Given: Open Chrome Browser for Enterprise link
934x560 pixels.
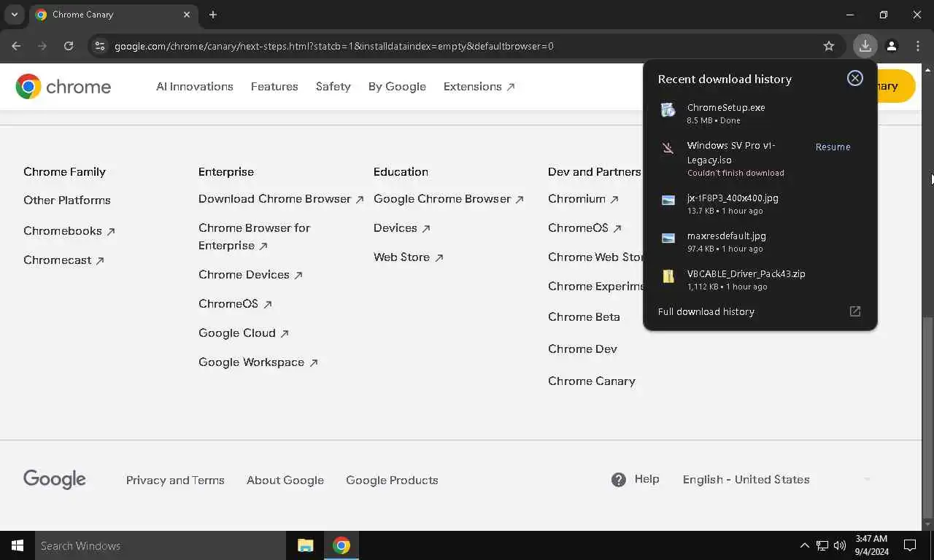Looking at the screenshot, I should (254, 237).
